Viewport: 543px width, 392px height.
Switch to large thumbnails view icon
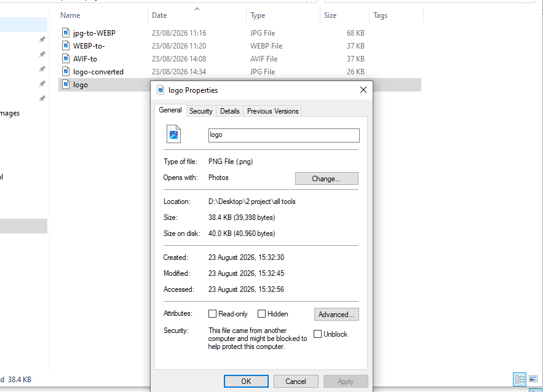click(533, 379)
